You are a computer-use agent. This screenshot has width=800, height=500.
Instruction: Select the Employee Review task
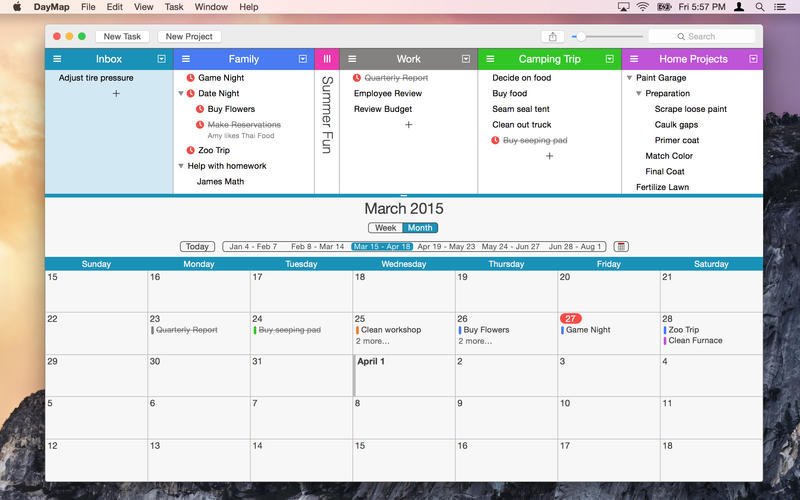coord(388,93)
